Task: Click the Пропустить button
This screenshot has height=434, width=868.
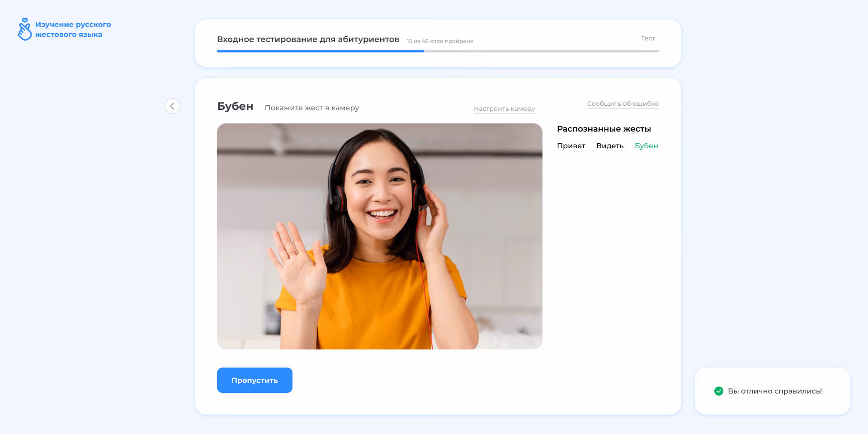Action: [x=255, y=380]
